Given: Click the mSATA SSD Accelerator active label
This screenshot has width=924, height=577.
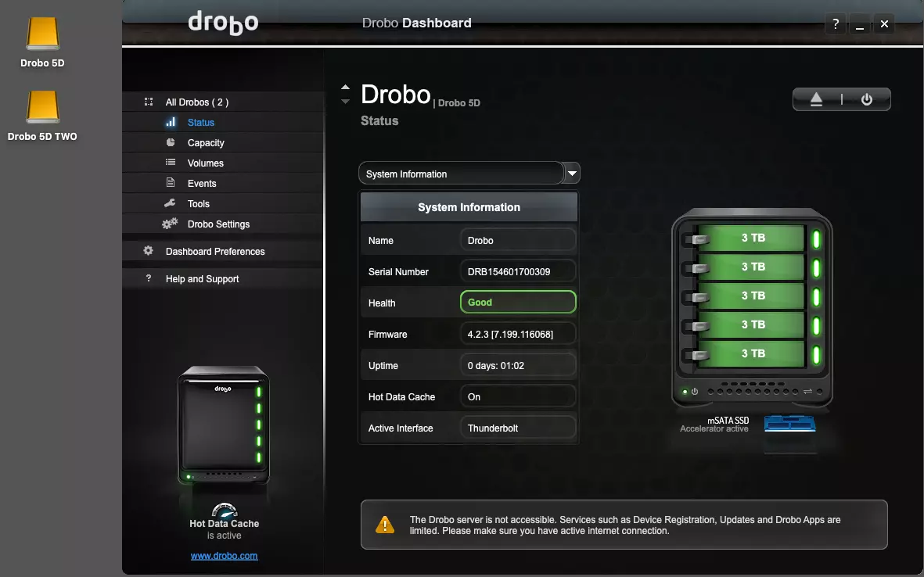Looking at the screenshot, I should point(714,425).
